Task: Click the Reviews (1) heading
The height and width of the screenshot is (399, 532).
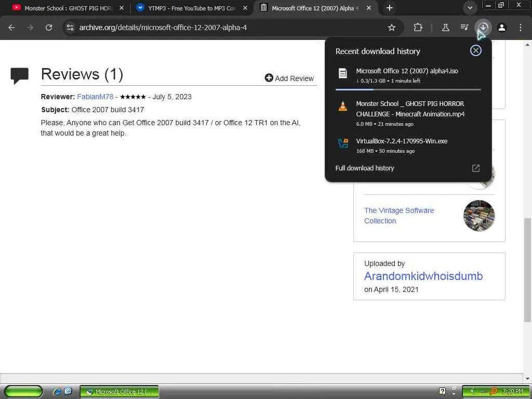Action: click(x=82, y=74)
